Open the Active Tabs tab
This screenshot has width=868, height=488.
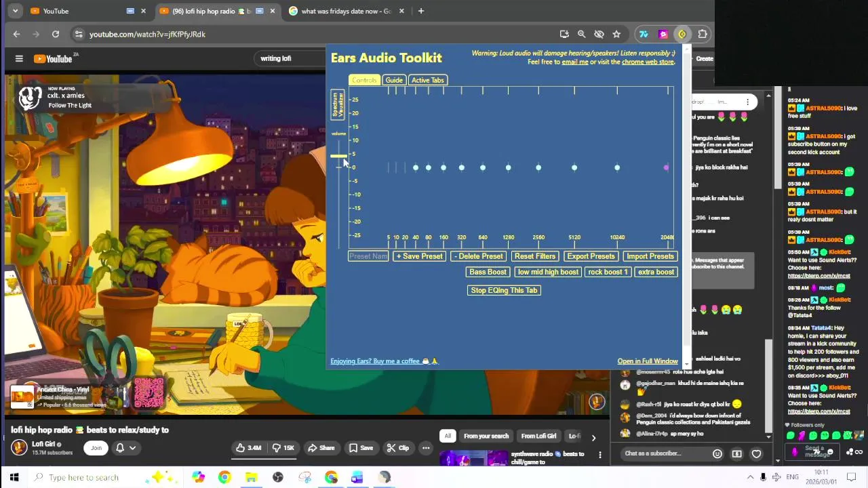427,80
